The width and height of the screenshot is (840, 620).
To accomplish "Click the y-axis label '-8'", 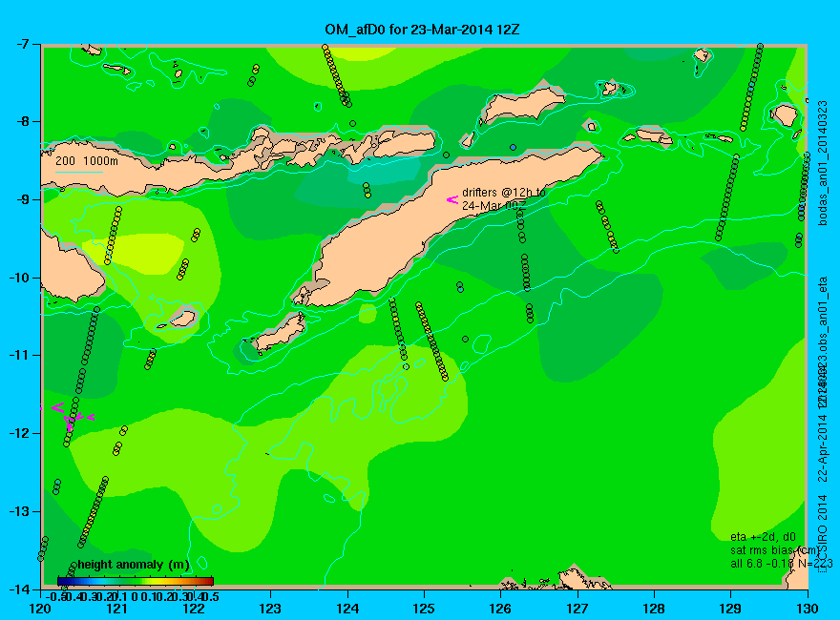I will tap(24, 121).
